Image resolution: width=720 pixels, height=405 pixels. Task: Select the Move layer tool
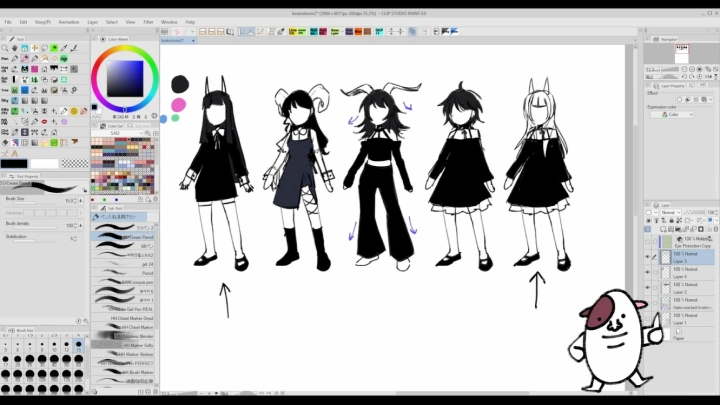pos(34,48)
